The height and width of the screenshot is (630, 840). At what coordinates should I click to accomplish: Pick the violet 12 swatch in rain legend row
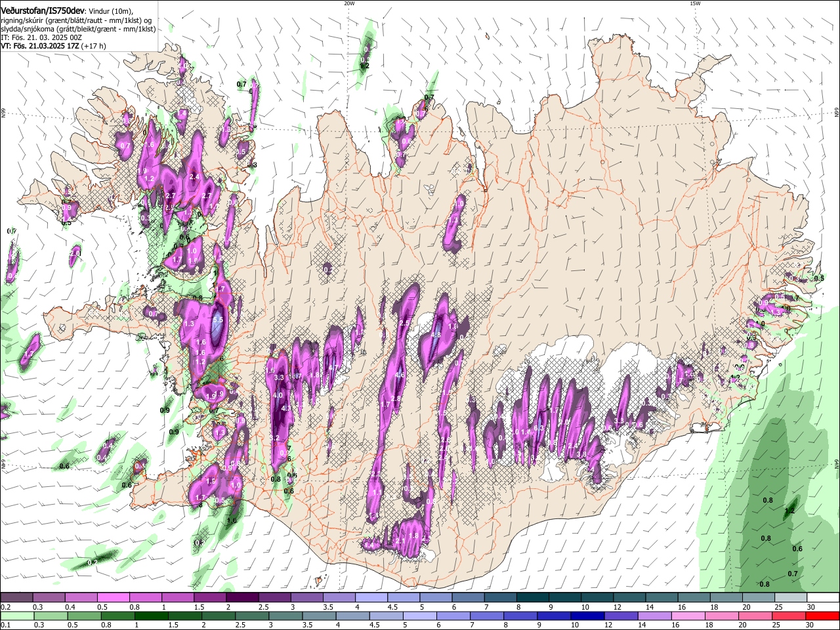coord(621,616)
